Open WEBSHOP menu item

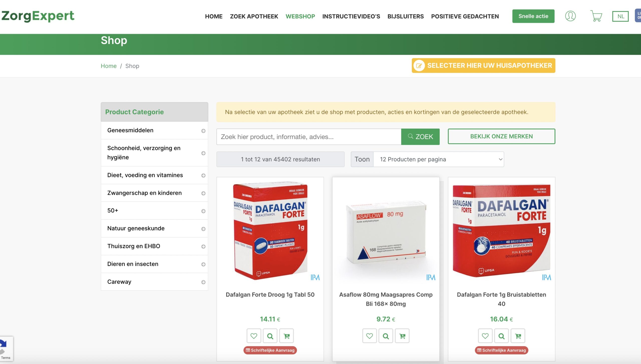coord(300,16)
